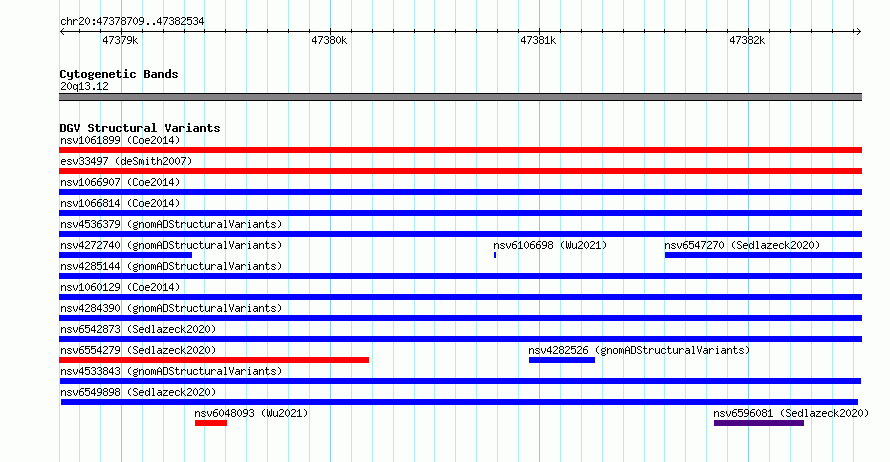Click the 20q13.12 band label
The width and height of the screenshot is (890, 462).
click(x=84, y=86)
